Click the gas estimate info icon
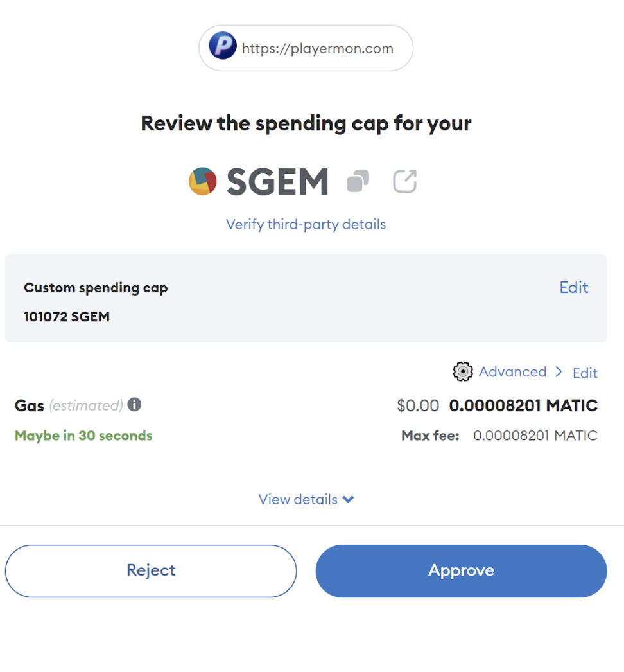 (134, 405)
